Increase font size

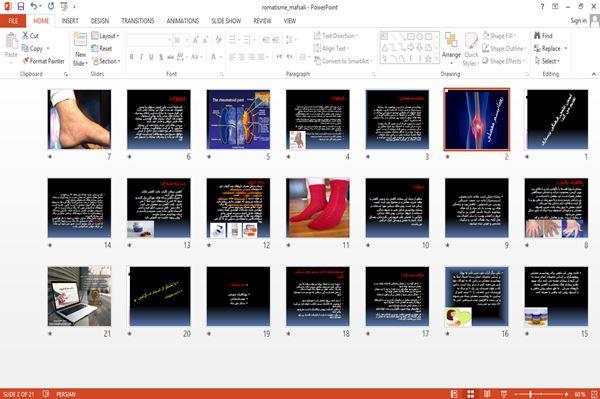pos(196,40)
